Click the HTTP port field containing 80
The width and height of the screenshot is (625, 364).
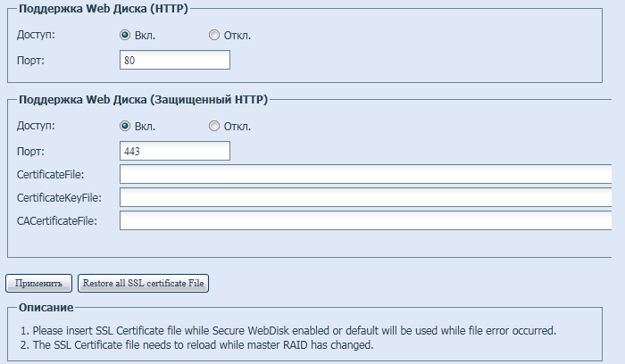coord(175,60)
